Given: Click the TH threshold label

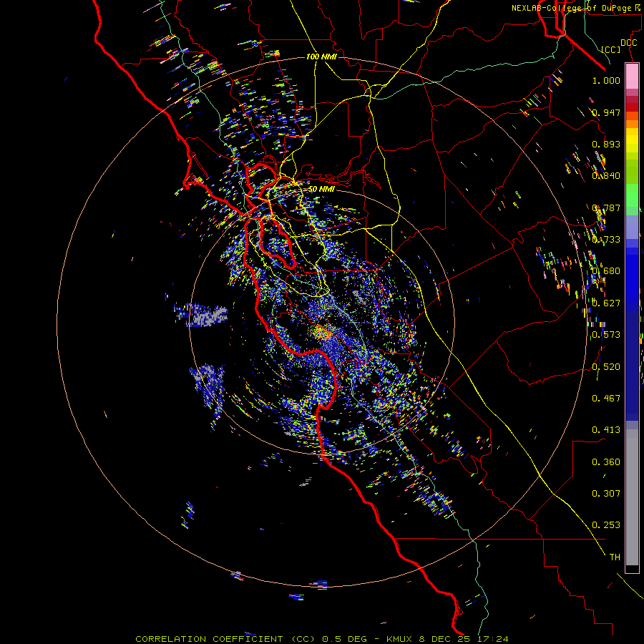Looking at the screenshot, I should pyautogui.click(x=615, y=557).
